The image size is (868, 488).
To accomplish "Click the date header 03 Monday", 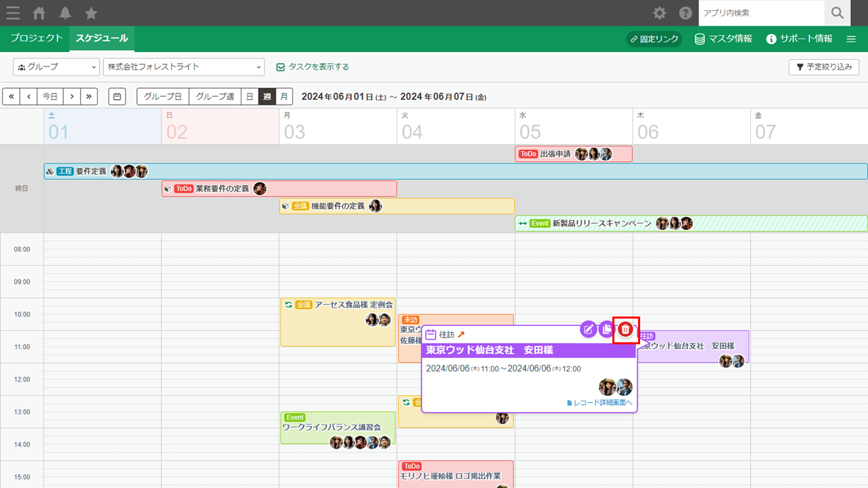I will (338, 126).
